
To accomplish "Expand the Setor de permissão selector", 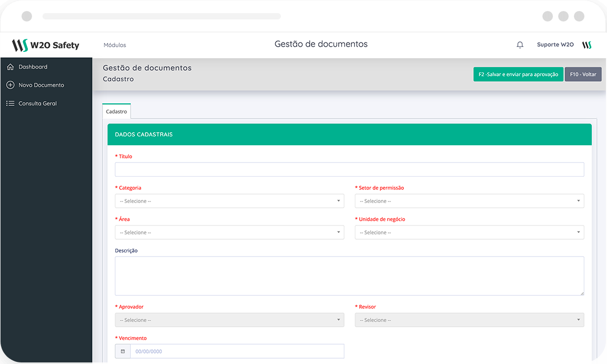I will pos(469,201).
